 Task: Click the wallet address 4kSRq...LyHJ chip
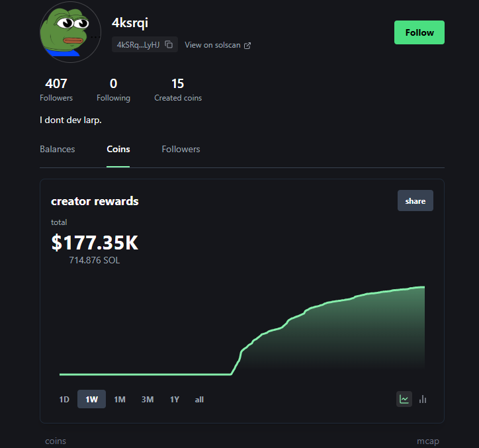pyautogui.click(x=138, y=45)
